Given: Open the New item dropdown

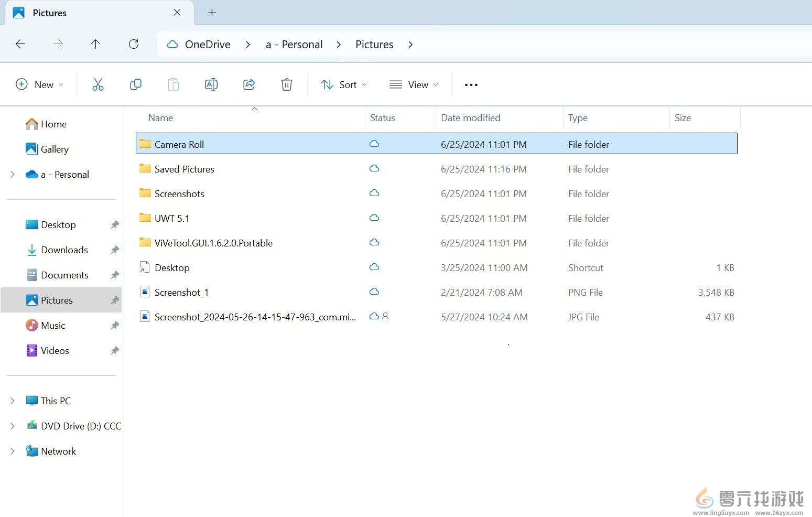Looking at the screenshot, I should tap(40, 85).
